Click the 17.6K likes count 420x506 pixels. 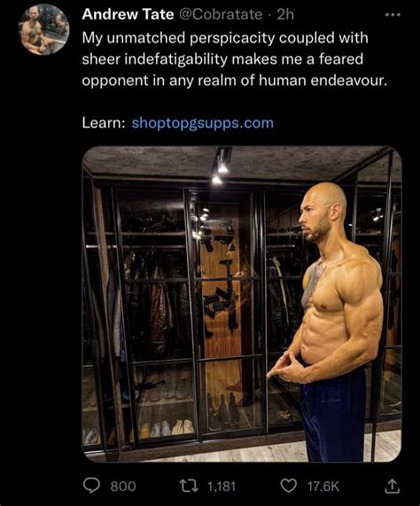pyautogui.click(x=323, y=486)
